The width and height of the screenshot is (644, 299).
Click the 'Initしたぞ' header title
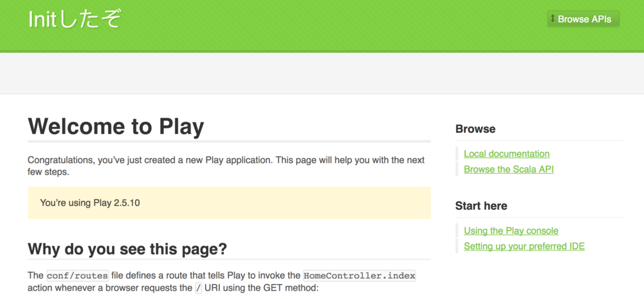coord(75,19)
